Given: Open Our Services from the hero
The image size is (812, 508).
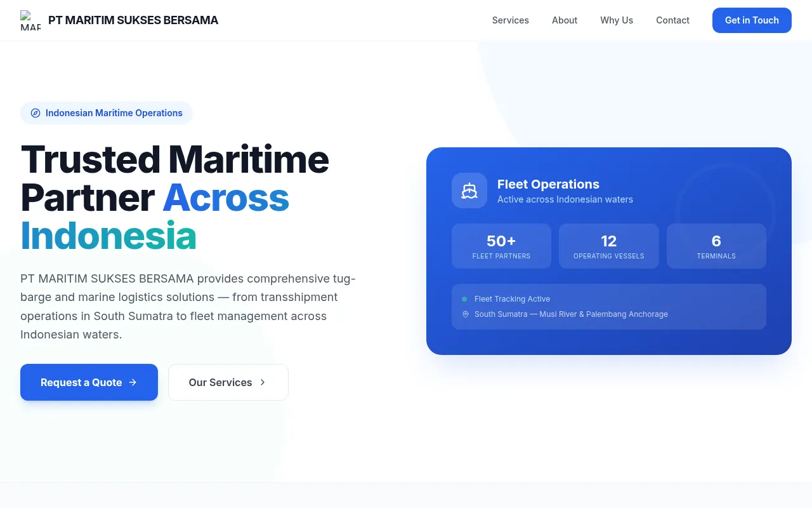Looking at the screenshot, I should click(x=228, y=382).
